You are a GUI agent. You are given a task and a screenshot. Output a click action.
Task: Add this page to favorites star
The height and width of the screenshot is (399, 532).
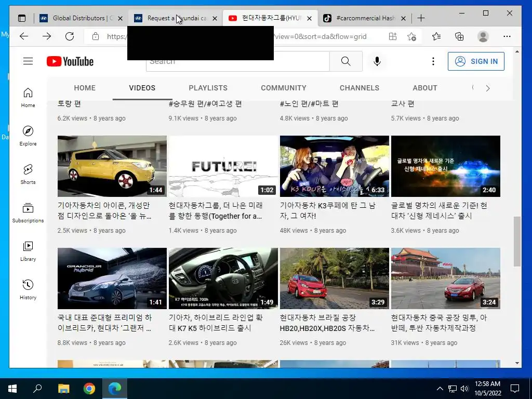click(x=411, y=36)
